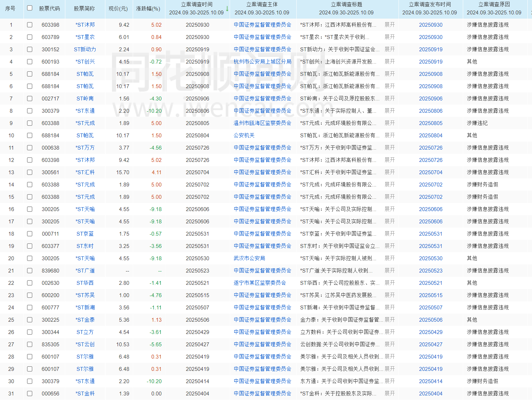Select the checkbox for 300152 ST新动力
The width and height of the screenshot is (532, 400).
29,50
